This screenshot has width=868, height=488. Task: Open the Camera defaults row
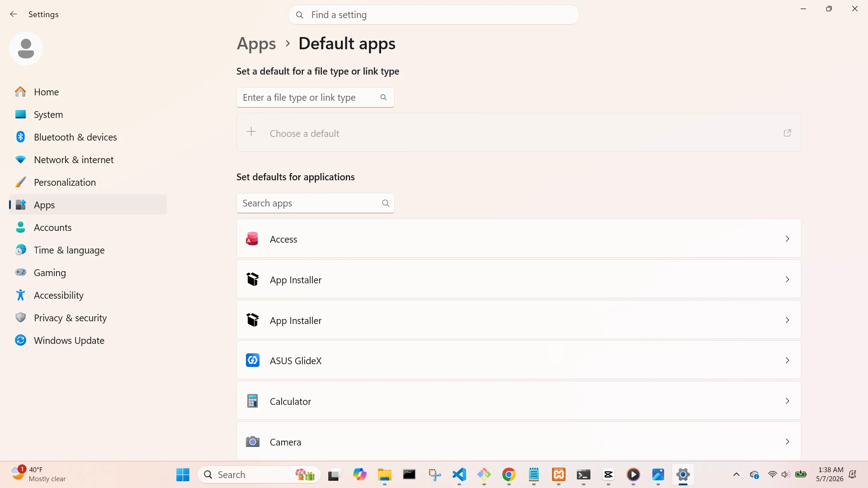(519, 441)
